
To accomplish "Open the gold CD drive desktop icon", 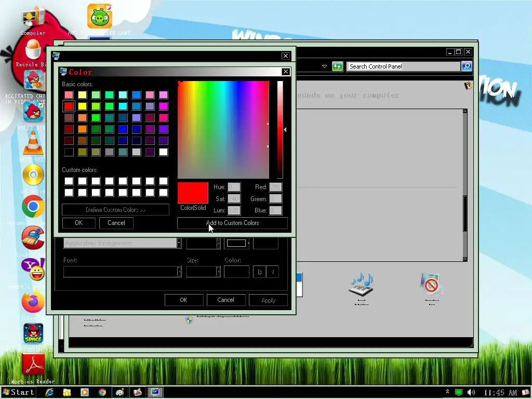I will pos(33,175).
